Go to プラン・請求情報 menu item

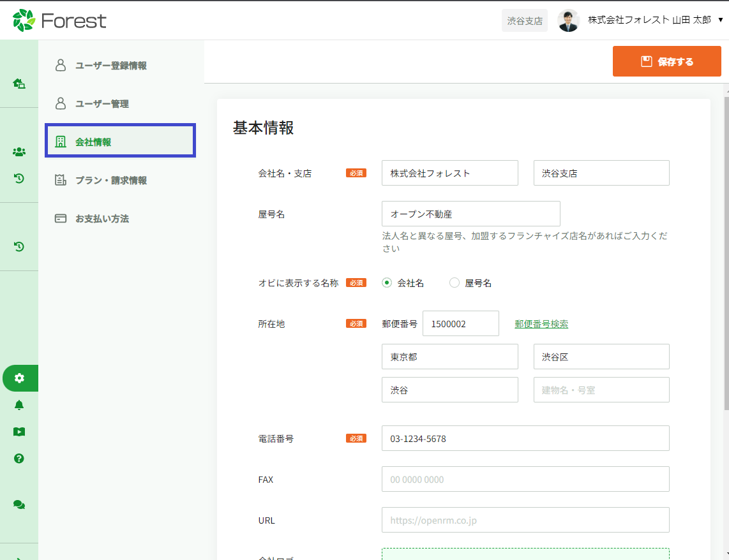point(111,181)
